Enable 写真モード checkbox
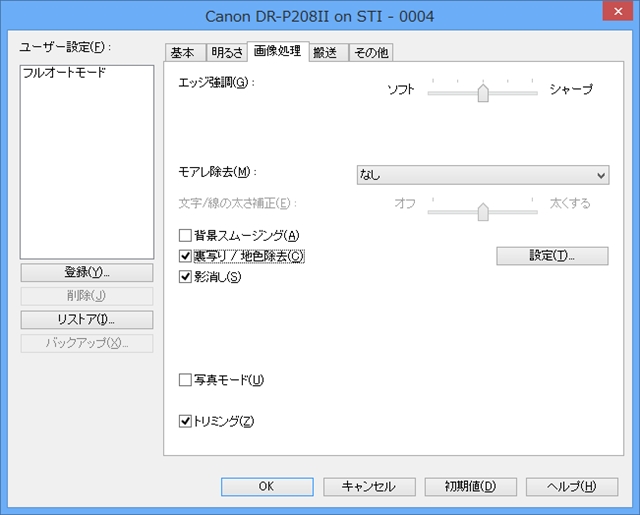The height and width of the screenshot is (515, 640). click(185, 380)
